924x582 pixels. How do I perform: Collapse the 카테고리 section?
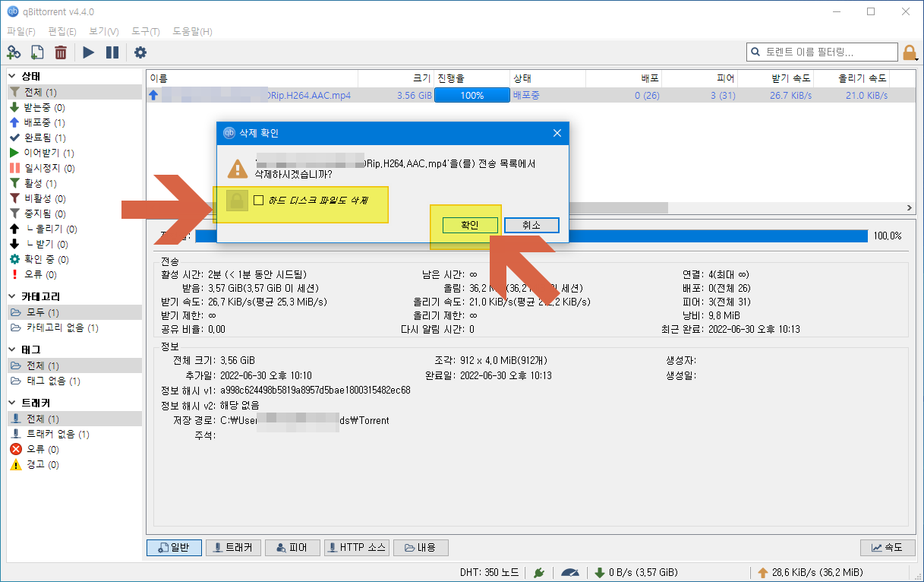pos(12,296)
